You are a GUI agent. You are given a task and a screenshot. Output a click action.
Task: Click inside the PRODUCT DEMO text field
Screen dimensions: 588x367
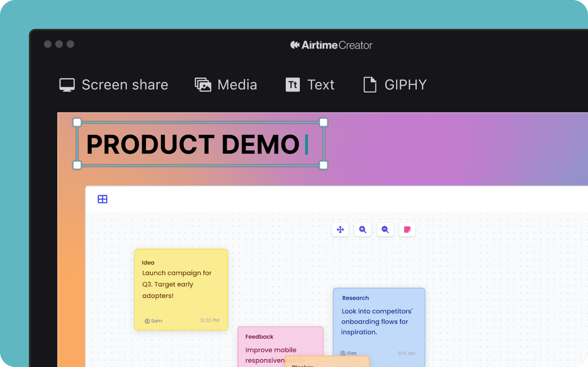coord(193,144)
